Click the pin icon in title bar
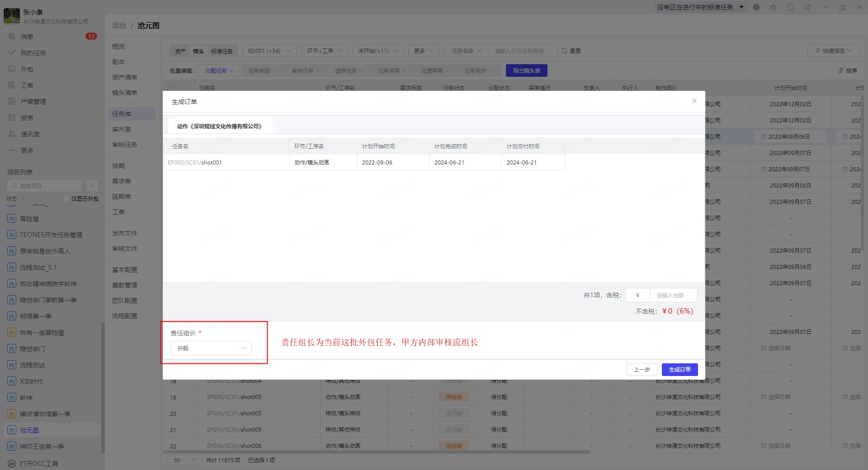 tap(807, 7)
